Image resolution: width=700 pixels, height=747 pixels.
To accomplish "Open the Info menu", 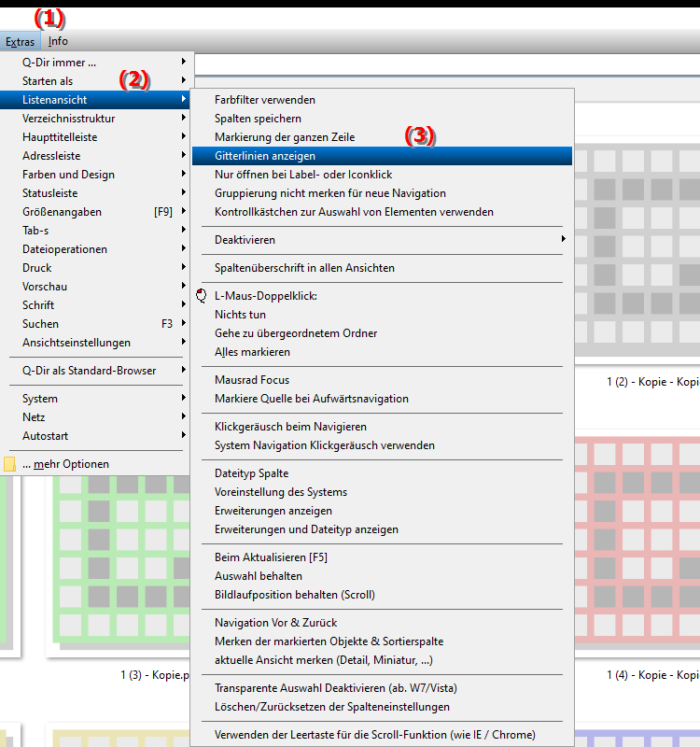I will click(x=58, y=41).
